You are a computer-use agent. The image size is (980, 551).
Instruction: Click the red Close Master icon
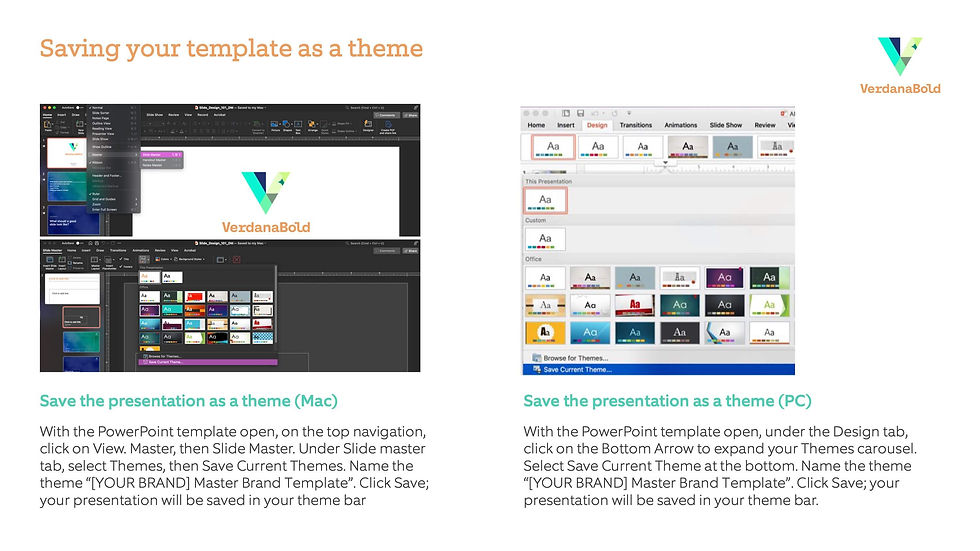point(236,259)
